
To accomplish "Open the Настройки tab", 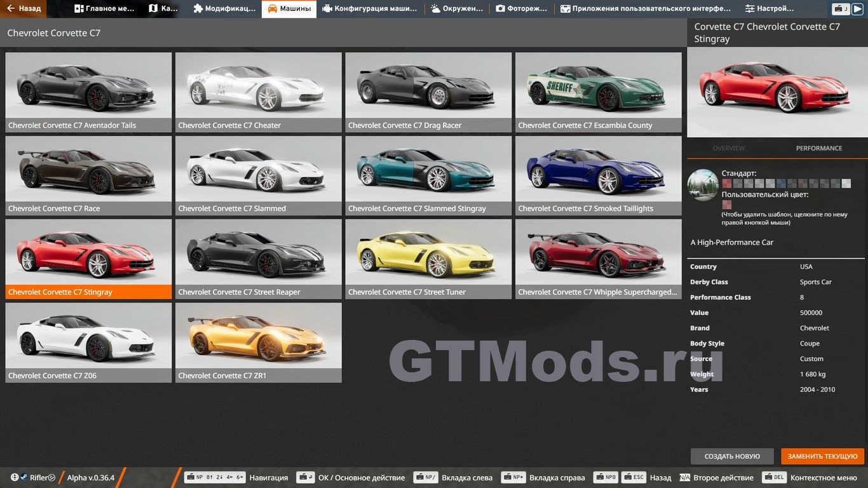I will [x=770, y=9].
